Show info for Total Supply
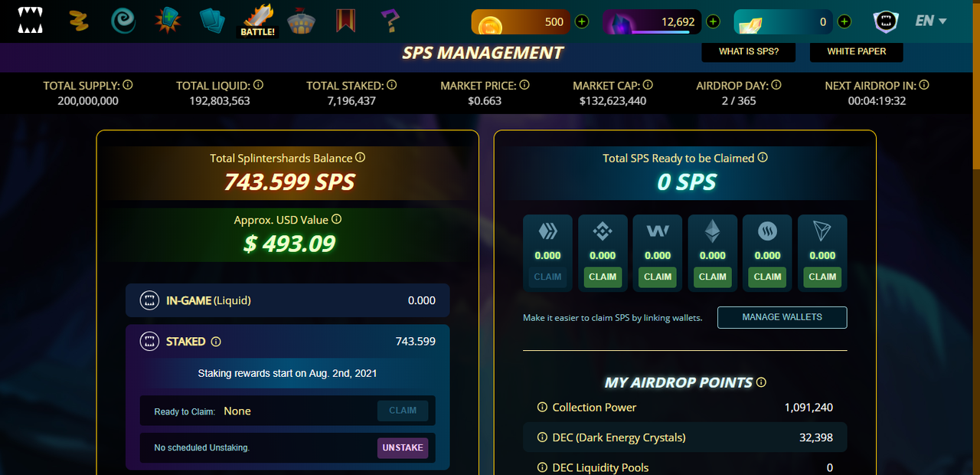This screenshot has width=980, height=475. [x=128, y=85]
